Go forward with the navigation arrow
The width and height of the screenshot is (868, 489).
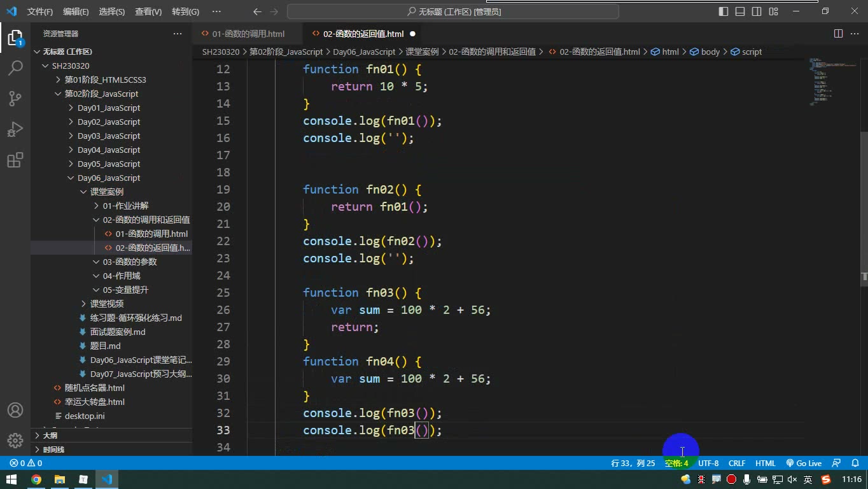coord(274,11)
